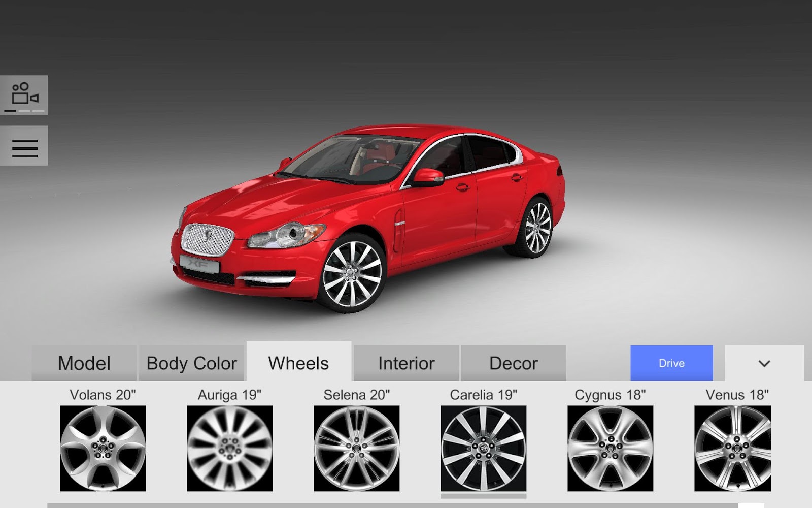Collapse the options panel with chevron
The image size is (812, 508).
tap(764, 363)
